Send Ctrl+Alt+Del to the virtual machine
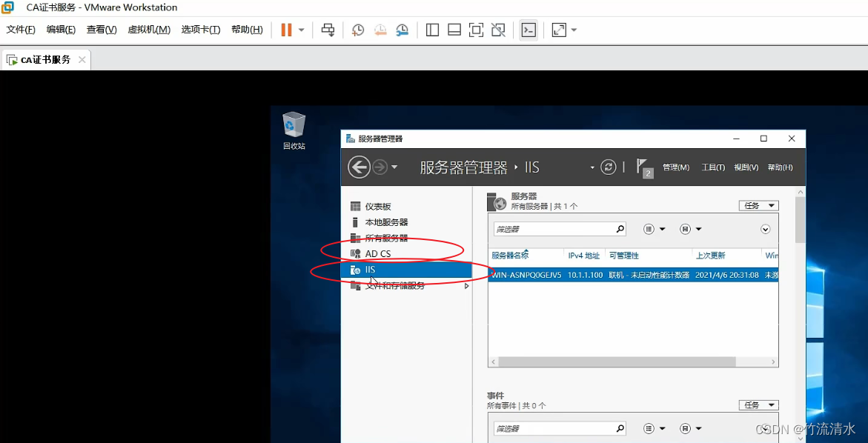868x443 pixels. (x=328, y=30)
